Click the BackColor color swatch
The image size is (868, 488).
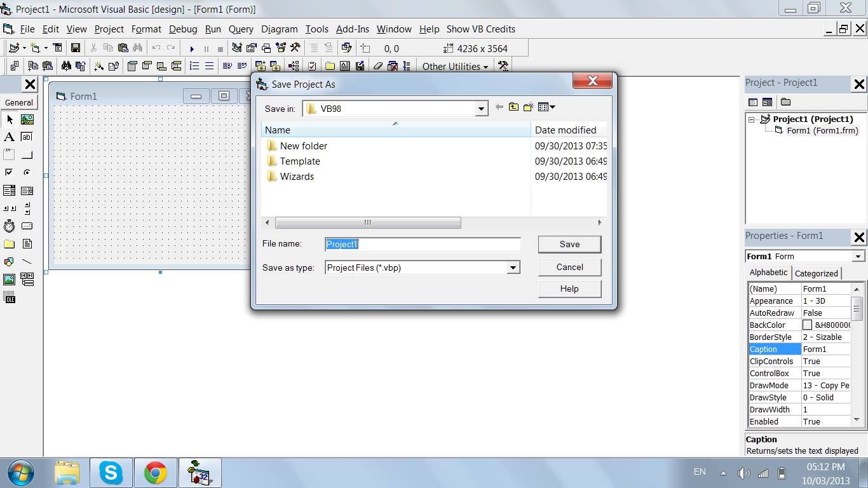[807, 325]
